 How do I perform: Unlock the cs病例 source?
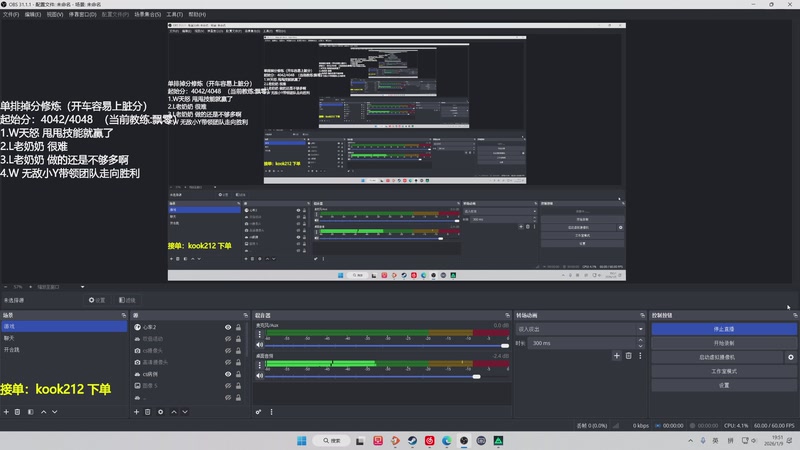[x=238, y=374]
